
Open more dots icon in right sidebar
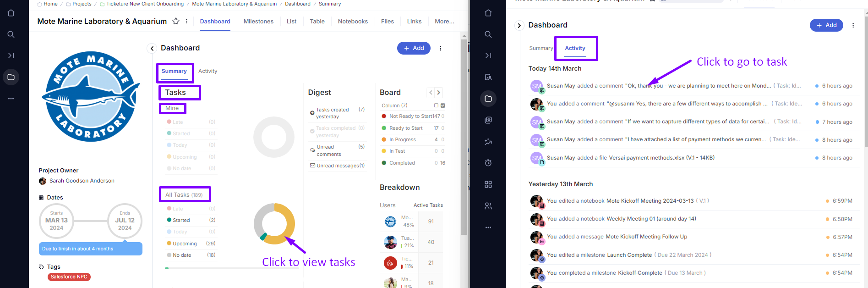[488, 227]
